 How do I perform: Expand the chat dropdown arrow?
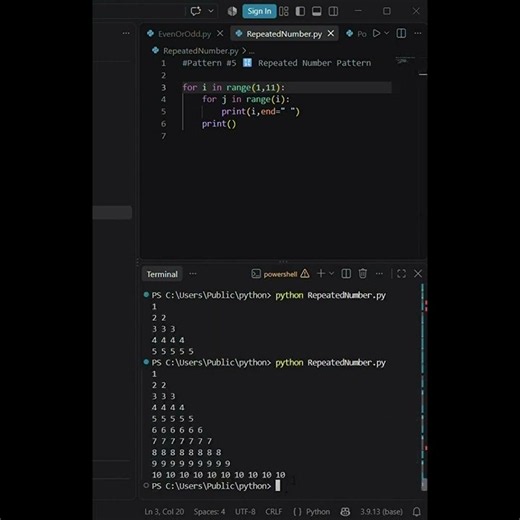pos(211,11)
